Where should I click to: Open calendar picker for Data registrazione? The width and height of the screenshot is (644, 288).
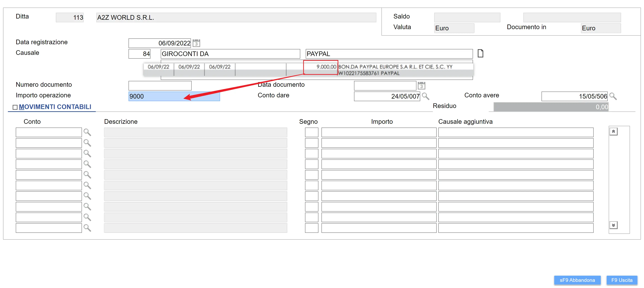196,43
